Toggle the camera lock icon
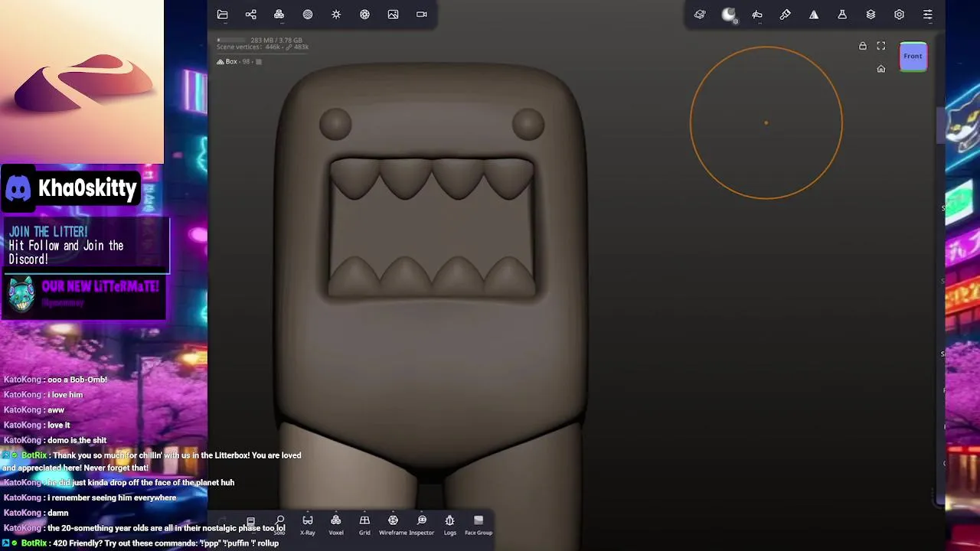980x551 pixels. (863, 46)
